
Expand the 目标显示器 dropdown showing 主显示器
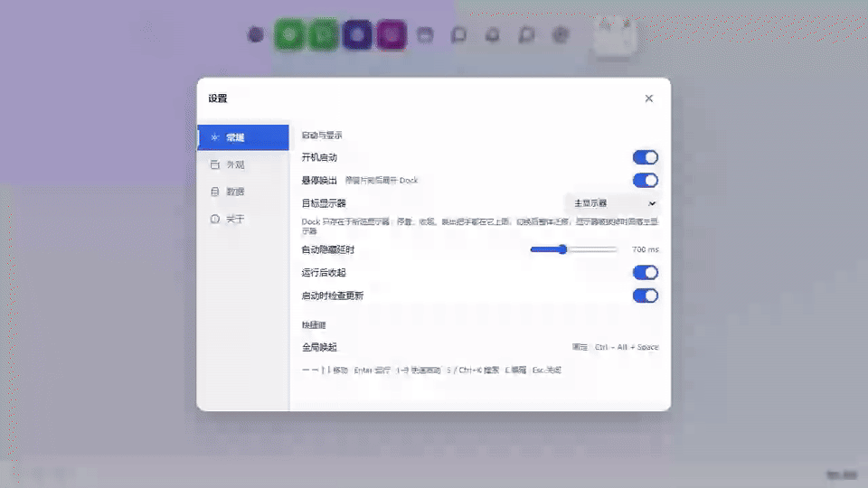pyautogui.click(x=613, y=203)
